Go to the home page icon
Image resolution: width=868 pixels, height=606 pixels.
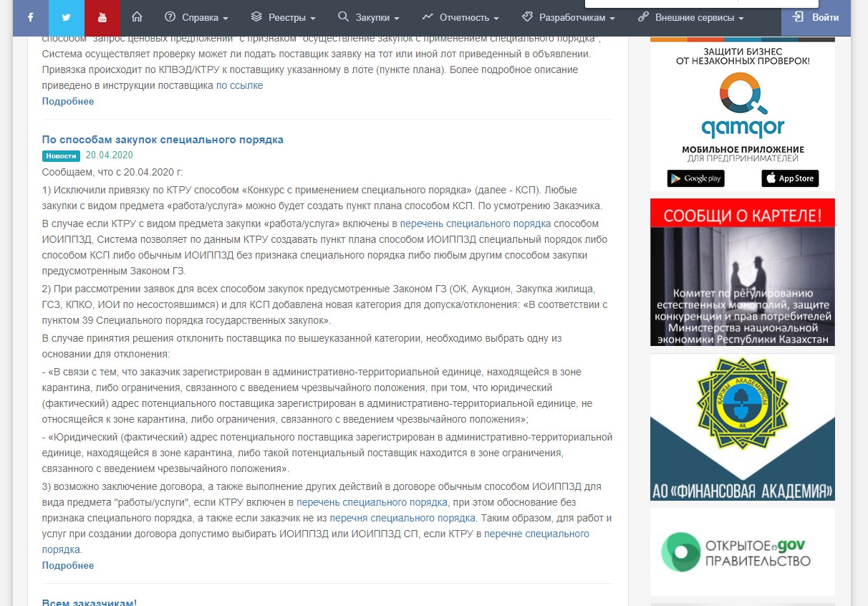point(137,17)
